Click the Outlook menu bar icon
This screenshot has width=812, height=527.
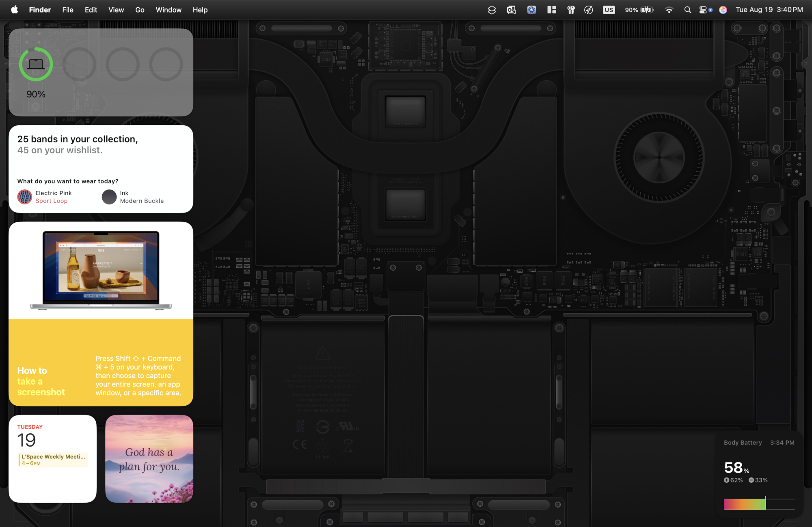[511, 10]
